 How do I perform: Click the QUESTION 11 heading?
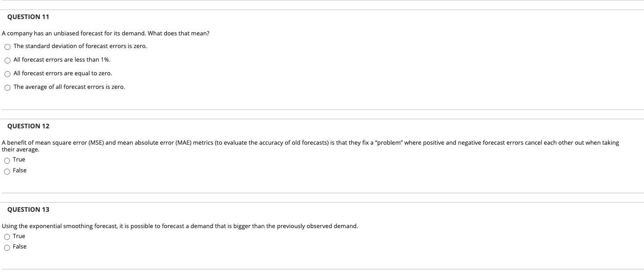(28, 16)
